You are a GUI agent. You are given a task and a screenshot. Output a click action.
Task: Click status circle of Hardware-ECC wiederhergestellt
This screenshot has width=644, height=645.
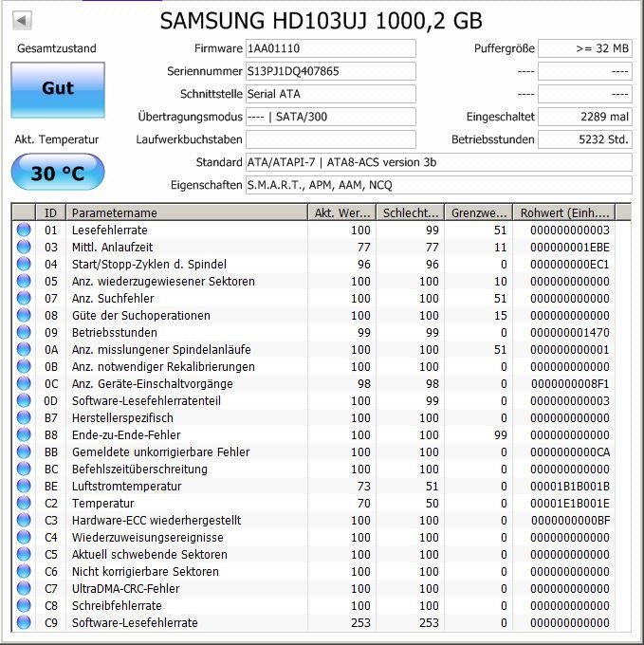24,520
